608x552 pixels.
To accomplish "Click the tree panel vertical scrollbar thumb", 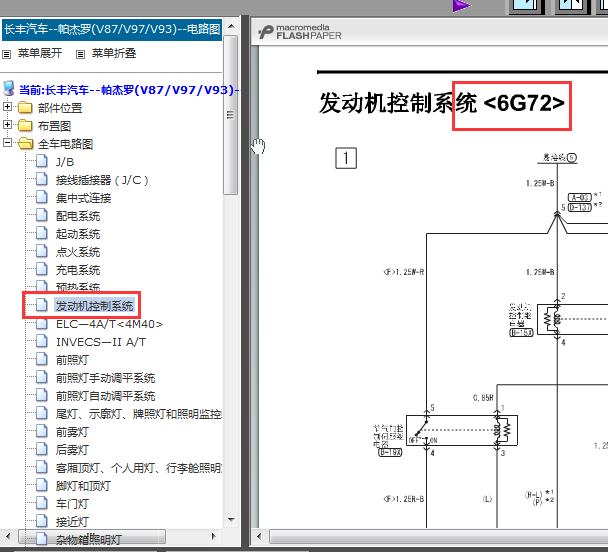I will pos(231,115).
